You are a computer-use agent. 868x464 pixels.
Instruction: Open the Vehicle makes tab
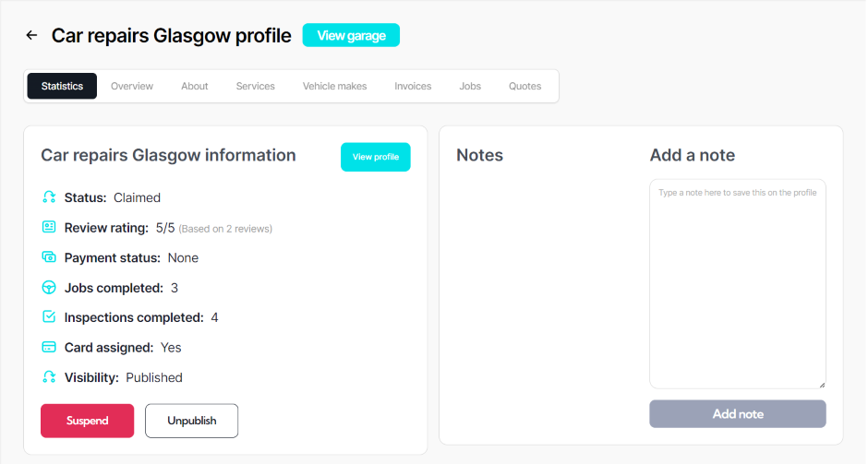click(334, 87)
